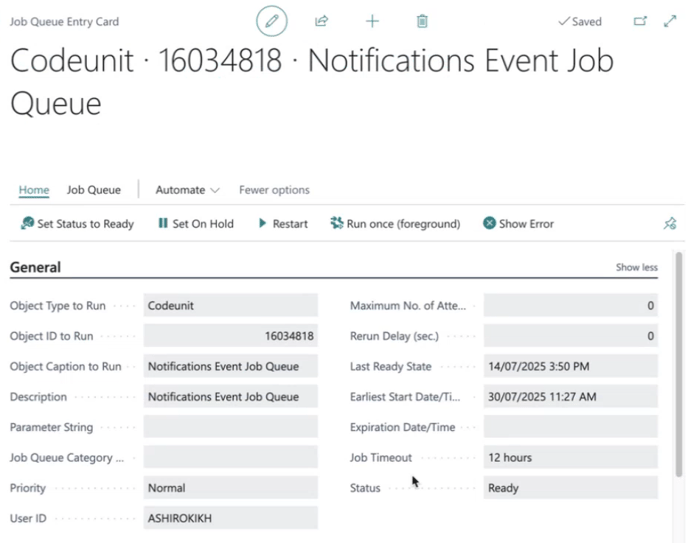Click the Status field showing Ready
The height and width of the screenshot is (543, 688).
click(570, 488)
